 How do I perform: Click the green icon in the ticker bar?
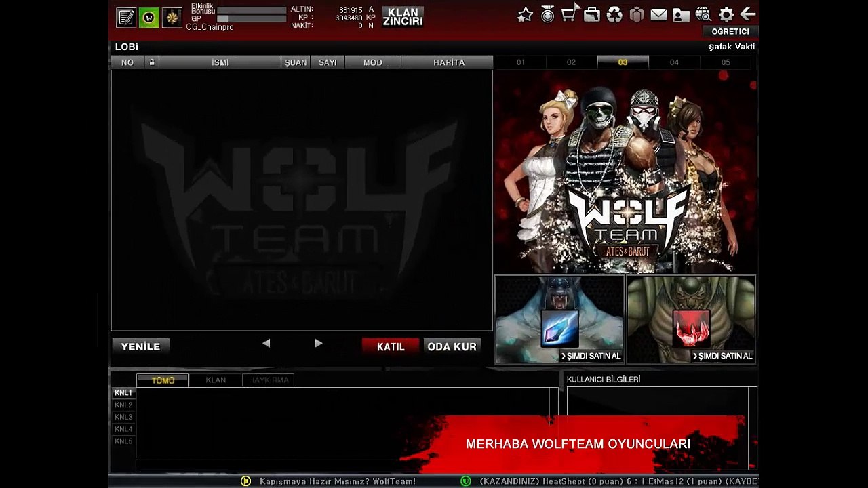point(466,481)
